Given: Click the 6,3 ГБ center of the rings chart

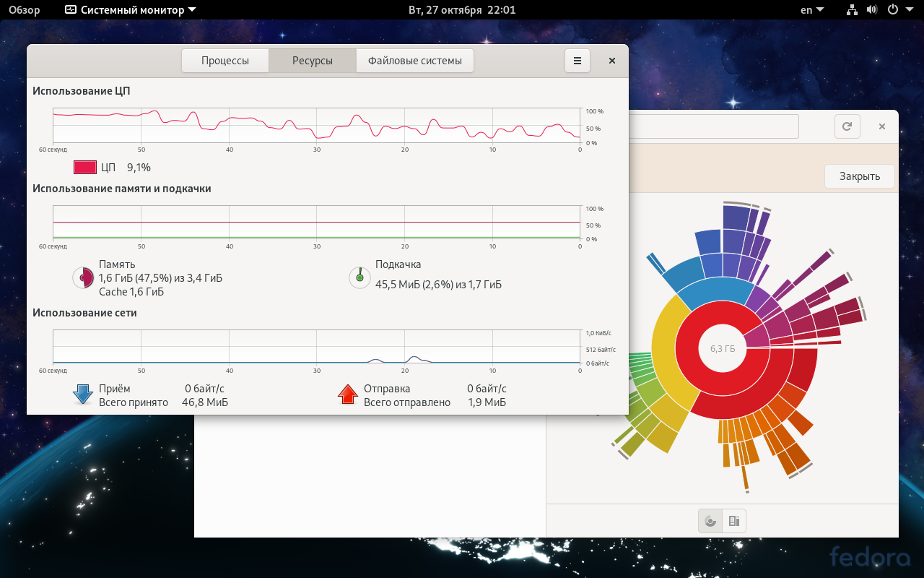Looking at the screenshot, I should click(x=721, y=349).
